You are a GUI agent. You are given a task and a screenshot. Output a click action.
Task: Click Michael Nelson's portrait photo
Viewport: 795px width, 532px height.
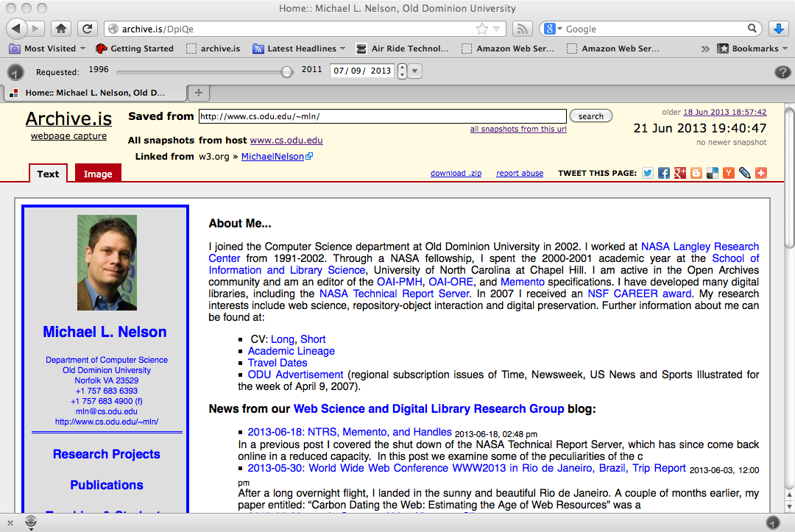click(107, 263)
